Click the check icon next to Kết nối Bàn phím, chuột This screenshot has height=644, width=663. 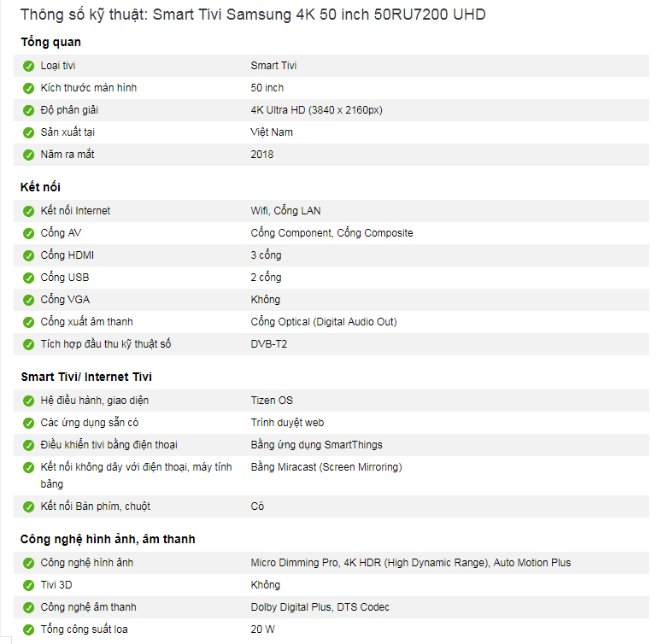tap(29, 506)
